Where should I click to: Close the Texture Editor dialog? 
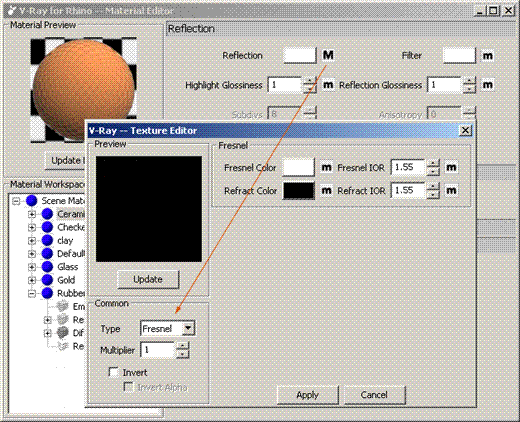pos(465,130)
